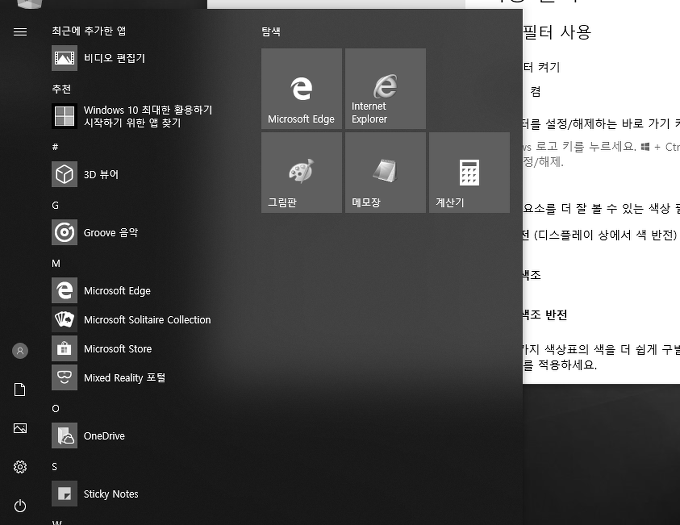Select the Sticky Notes list label
The width and height of the screenshot is (680, 525).
(x=111, y=494)
